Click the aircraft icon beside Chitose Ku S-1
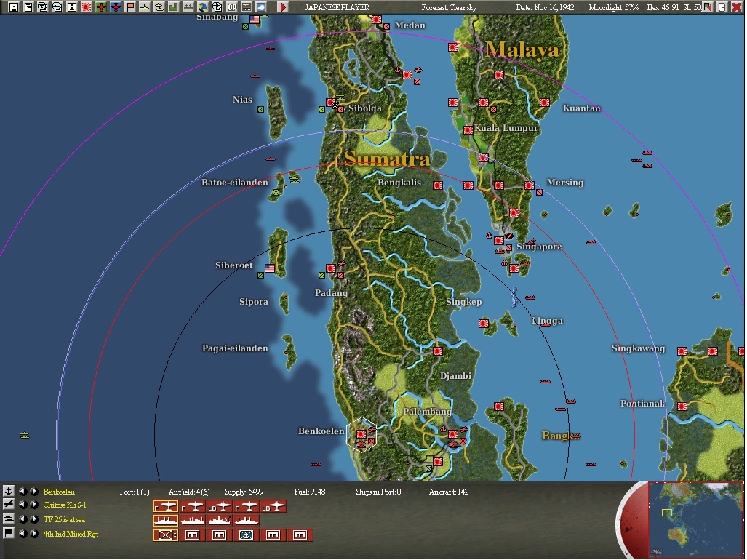747x560 pixels. (8, 504)
